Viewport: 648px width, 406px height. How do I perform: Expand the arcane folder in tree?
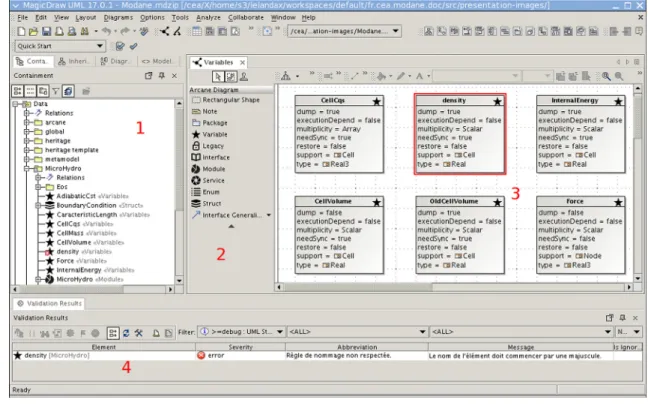26,122
